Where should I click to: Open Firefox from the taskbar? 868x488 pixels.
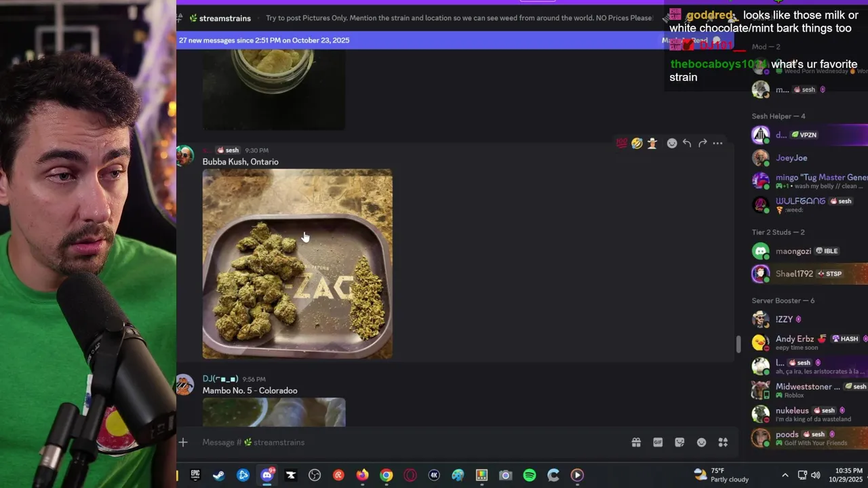pos(362,475)
